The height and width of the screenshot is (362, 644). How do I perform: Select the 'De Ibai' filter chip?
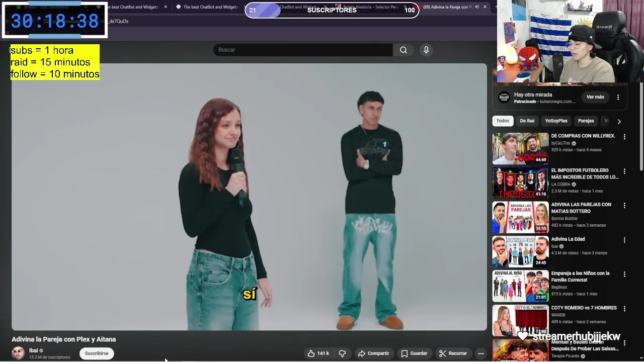click(527, 121)
